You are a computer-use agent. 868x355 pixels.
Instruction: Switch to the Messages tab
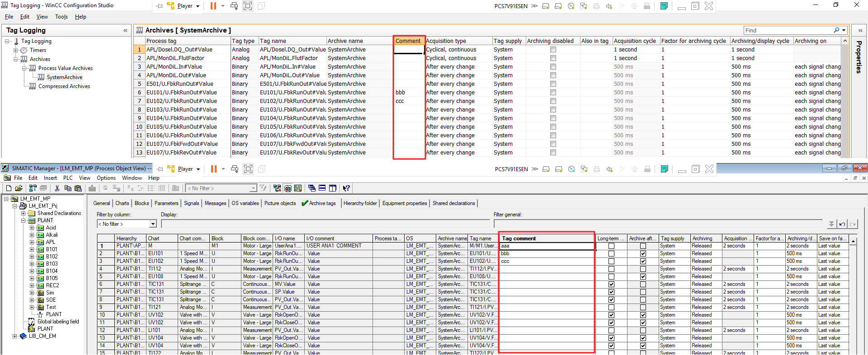click(x=215, y=203)
